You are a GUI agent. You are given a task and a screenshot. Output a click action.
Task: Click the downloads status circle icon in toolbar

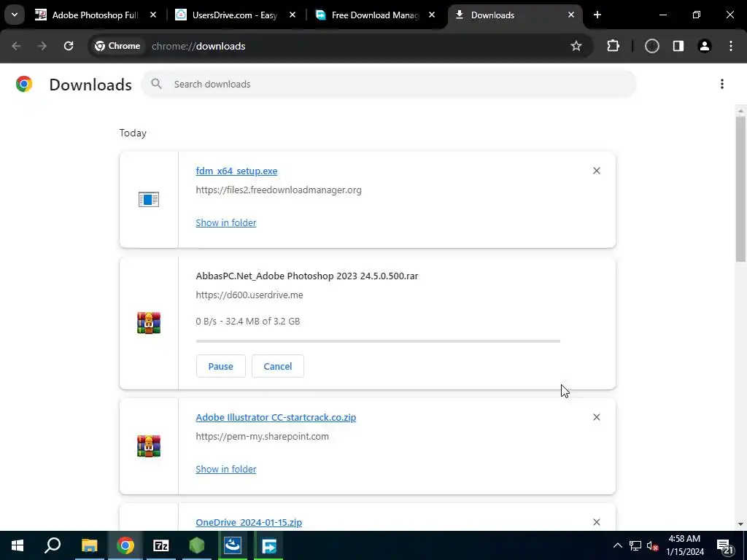point(652,46)
